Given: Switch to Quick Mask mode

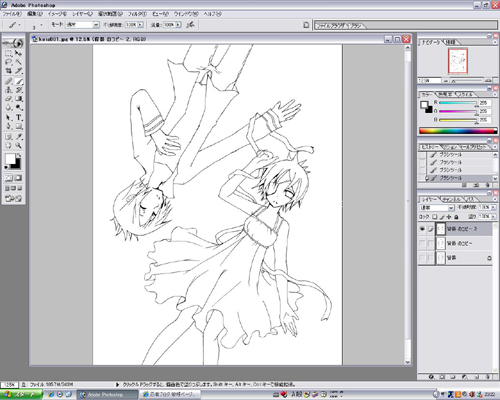Looking at the screenshot, I should [x=18, y=178].
